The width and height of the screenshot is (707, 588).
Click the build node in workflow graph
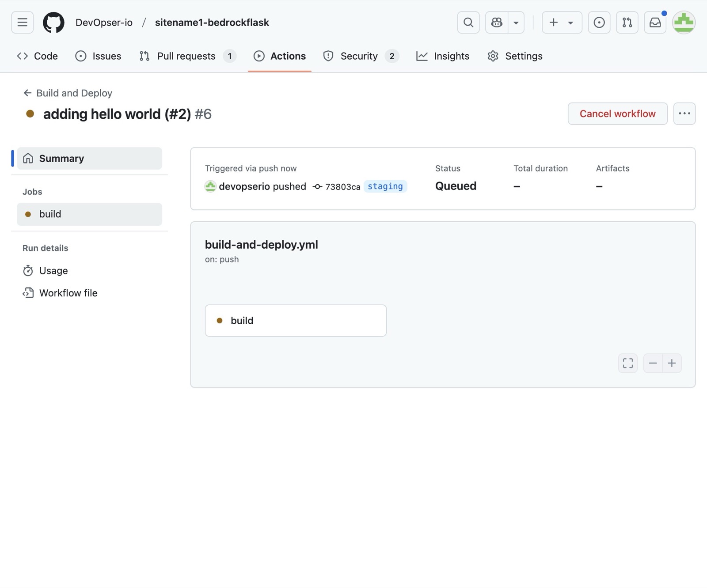[x=296, y=321]
